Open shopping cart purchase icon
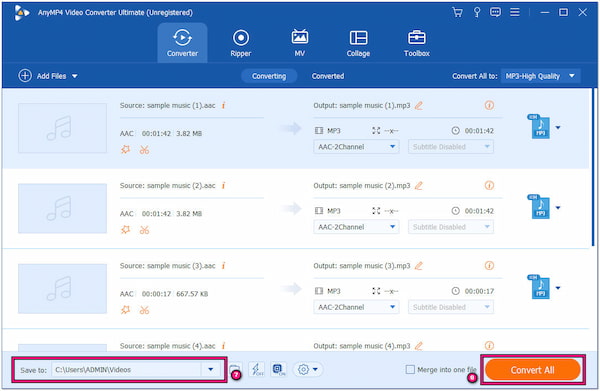The width and height of the screenshot is (600, 391). point(457,12)
